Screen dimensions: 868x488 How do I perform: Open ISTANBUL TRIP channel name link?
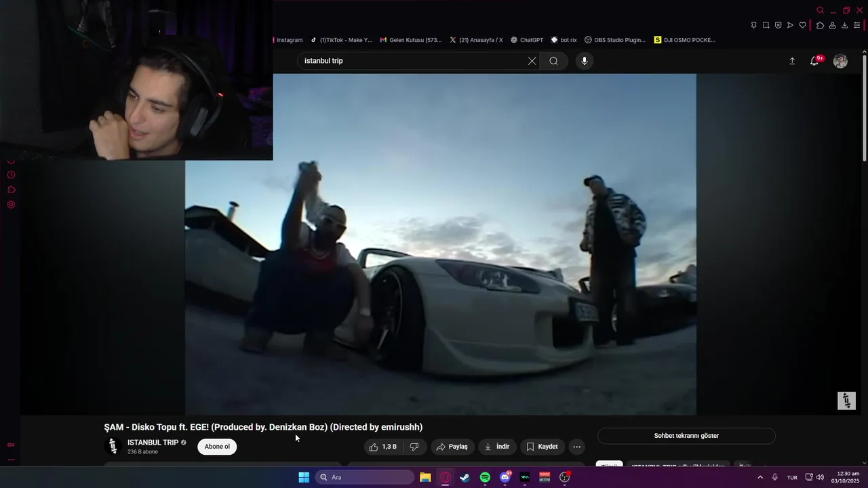pyautogui.click(x=153, y=443)
